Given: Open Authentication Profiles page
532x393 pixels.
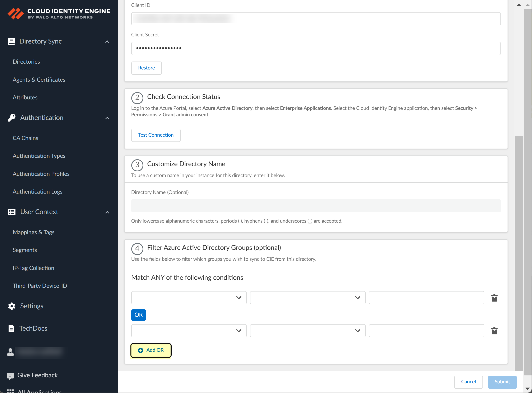Looking at the screenshot, I should [x=41, y=174].
